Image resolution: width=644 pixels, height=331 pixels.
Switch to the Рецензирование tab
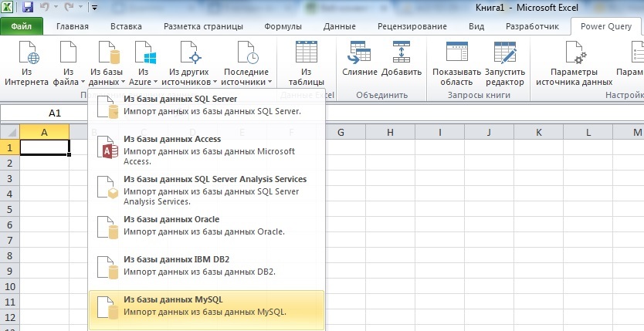click(x=412, y=26)
